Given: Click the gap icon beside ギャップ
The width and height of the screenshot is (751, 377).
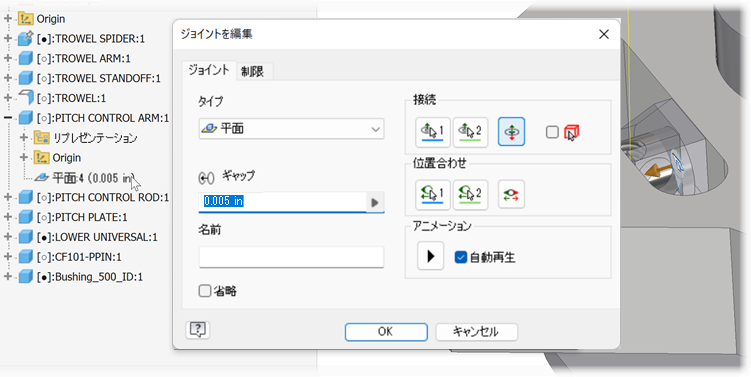Looking at the screenshot, I should pyautogui.click(x=206, y=179).
